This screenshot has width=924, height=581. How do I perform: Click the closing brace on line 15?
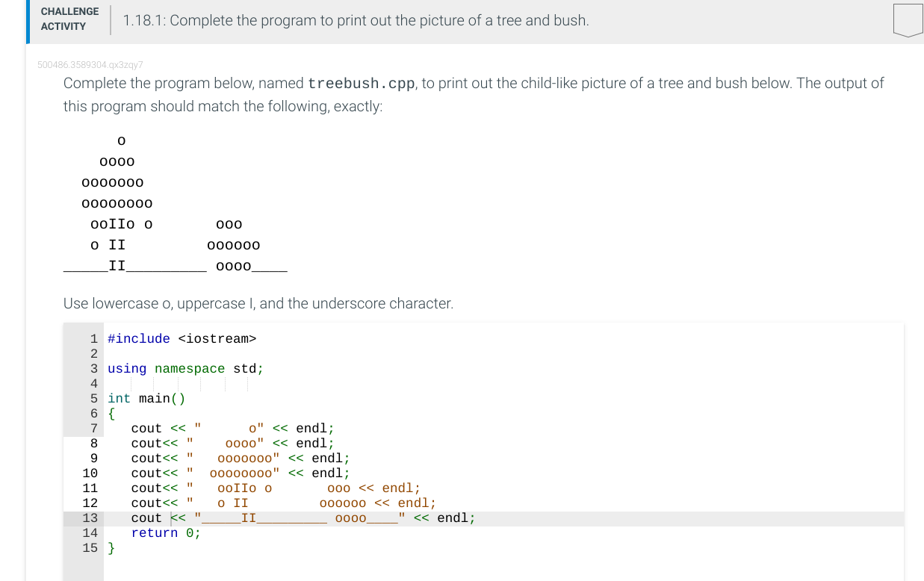click(110, 547)
